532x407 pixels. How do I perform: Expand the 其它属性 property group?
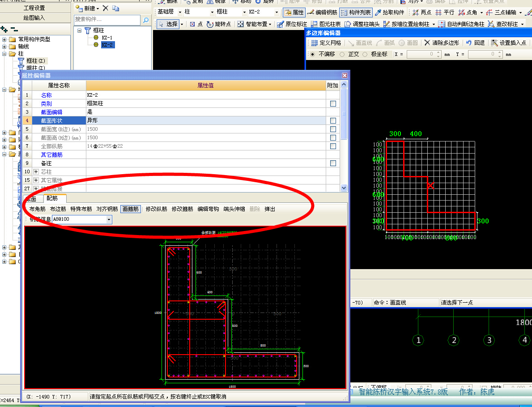click(x=36, y=180)
